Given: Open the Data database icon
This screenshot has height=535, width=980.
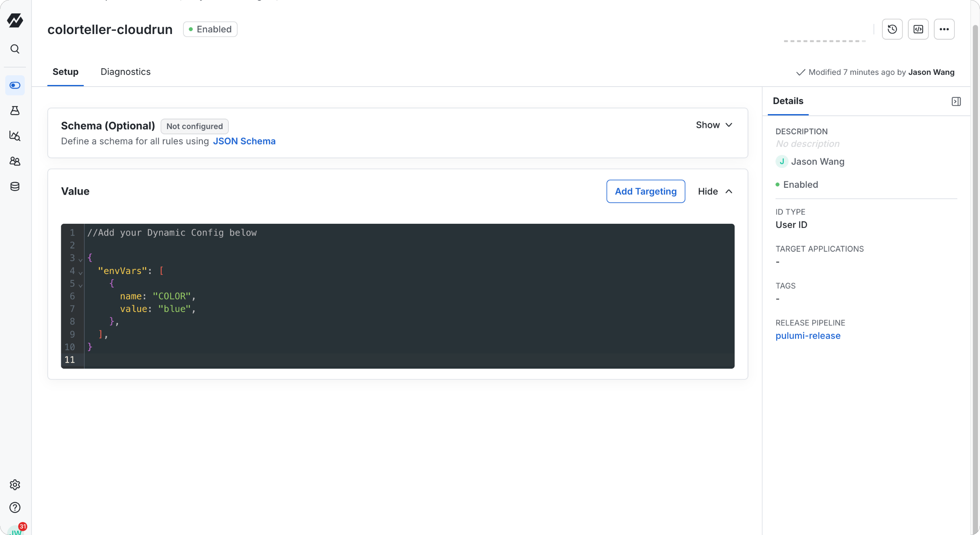Looking at the screenshot, I should (x=15, y=186).
